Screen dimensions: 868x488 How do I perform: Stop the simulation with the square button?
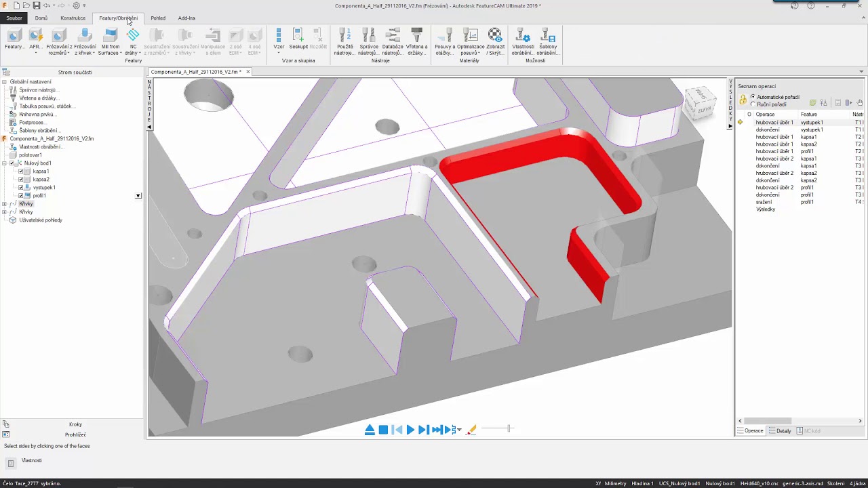383,430
